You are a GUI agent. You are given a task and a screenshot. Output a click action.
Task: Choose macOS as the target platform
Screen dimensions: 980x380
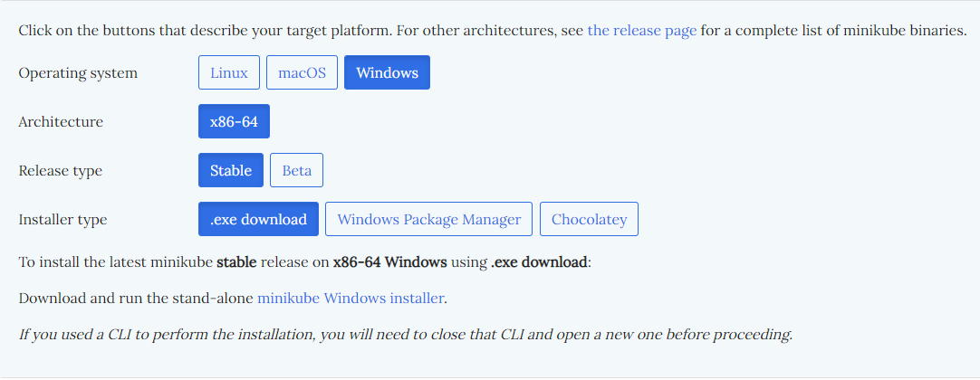click(302, 72)
